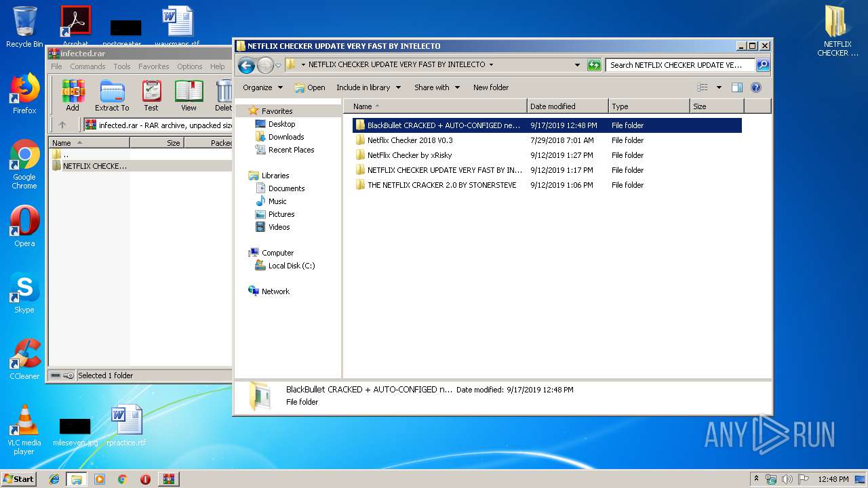Select THE NETFLIX CRACKER 2.0 BY STONERSTEVE folder

(547, 185)
